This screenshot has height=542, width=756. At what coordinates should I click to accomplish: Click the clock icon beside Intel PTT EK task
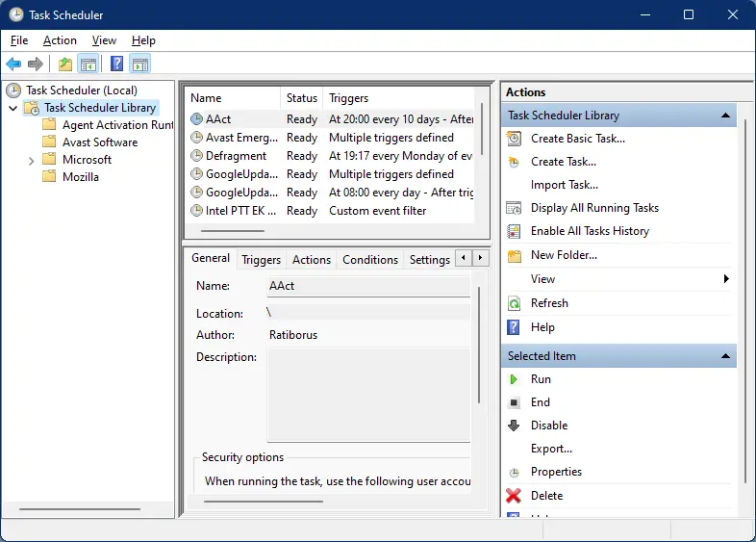(197, 211)
